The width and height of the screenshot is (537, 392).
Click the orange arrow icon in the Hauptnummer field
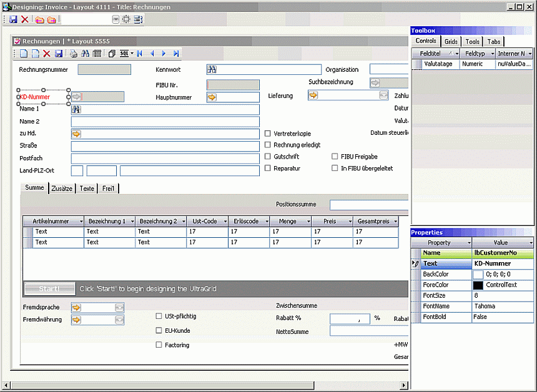click(x=212, y=97)
